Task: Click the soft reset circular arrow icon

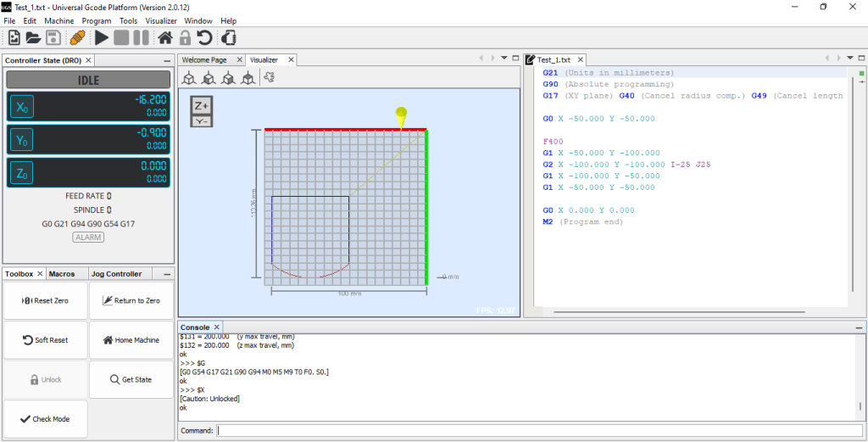Action: (x=205, y=37)
